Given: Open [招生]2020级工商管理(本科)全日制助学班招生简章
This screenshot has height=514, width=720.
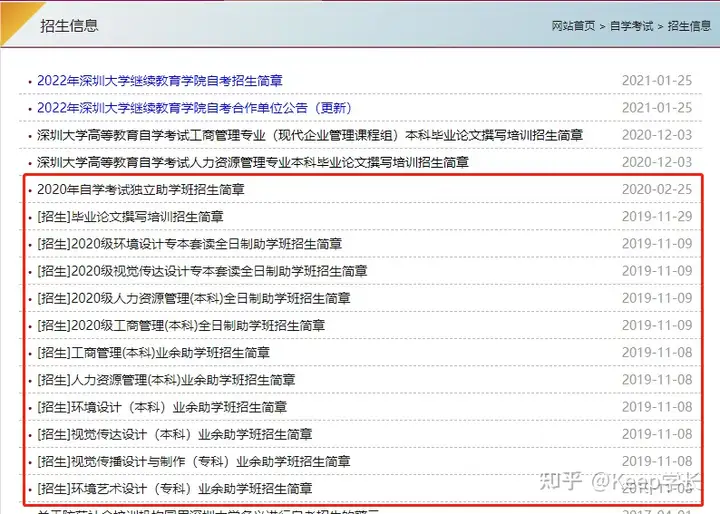Looking at the screenshot, I should pyautogui.click(x=181, y=325).
